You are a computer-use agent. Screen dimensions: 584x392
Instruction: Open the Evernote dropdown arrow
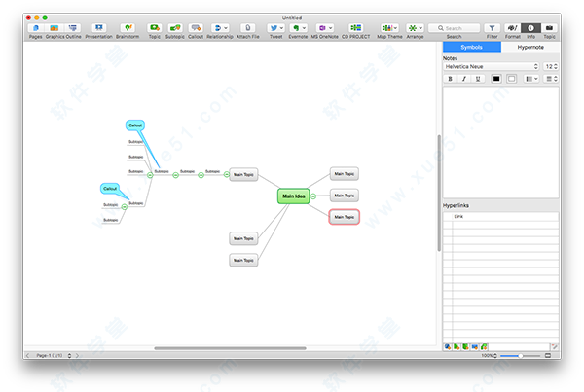click(304, 28)
